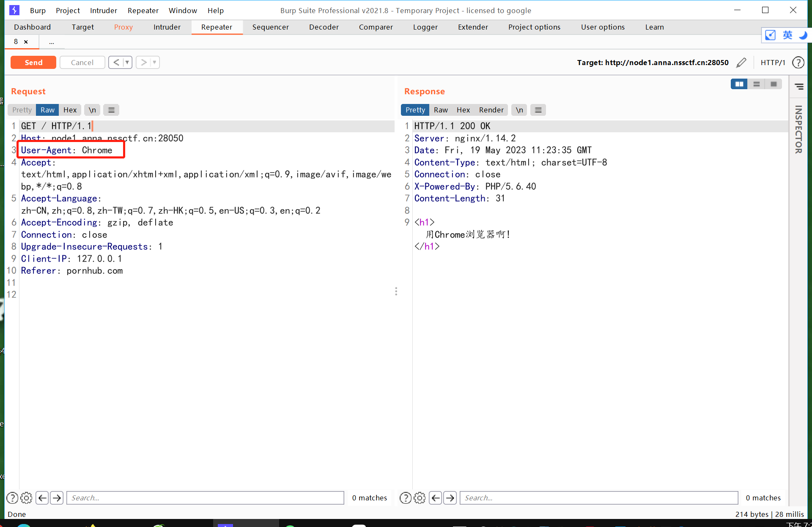Open the Repeater help question mark icon

coord(798,63)
